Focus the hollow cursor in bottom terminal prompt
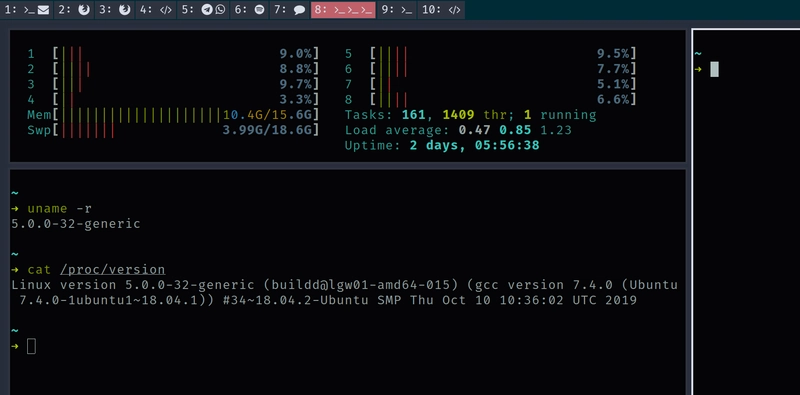The image size is (800, 395). point(31,346)
